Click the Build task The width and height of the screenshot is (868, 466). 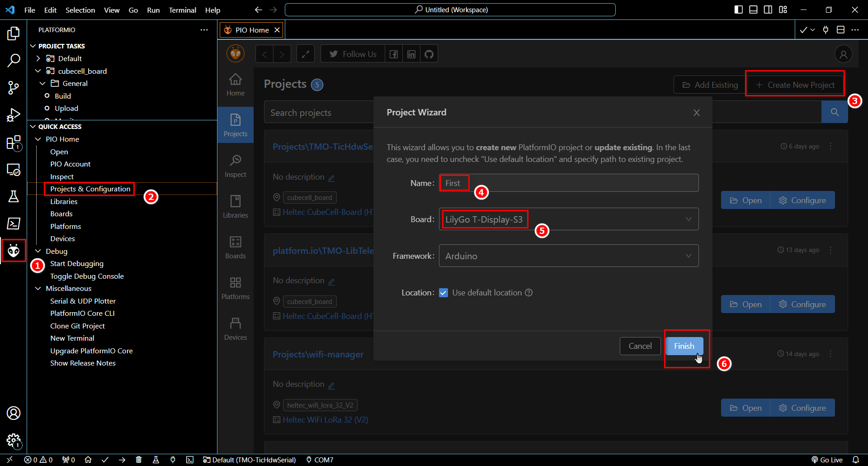pyautogui.click(x=63, y=96)
